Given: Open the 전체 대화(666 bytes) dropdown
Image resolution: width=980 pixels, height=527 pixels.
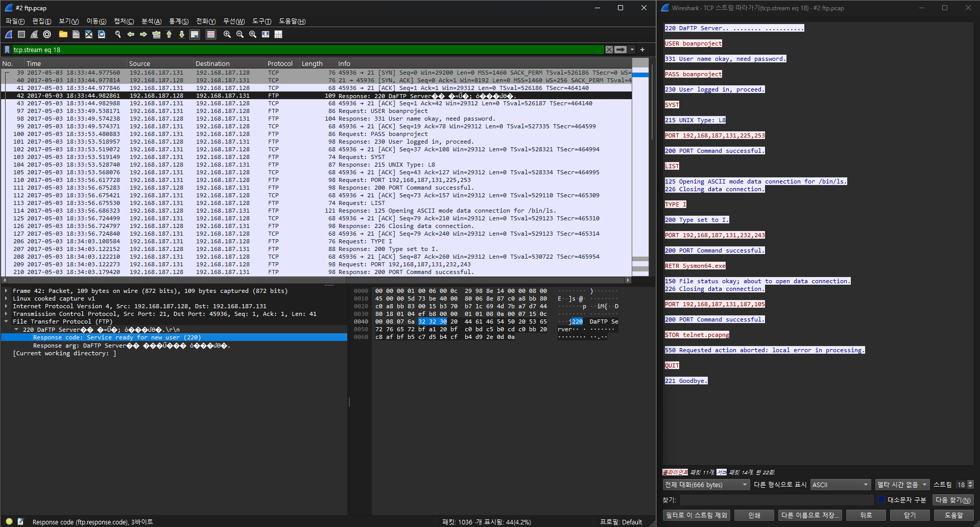Looking at the screenshot, I should click(x=706, y=485).
